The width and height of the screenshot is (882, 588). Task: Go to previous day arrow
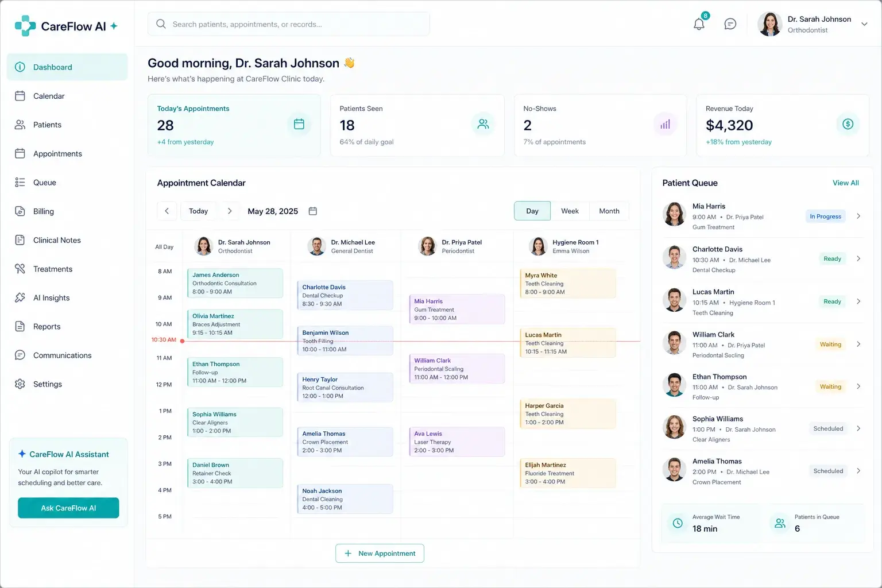click(167, 211)
